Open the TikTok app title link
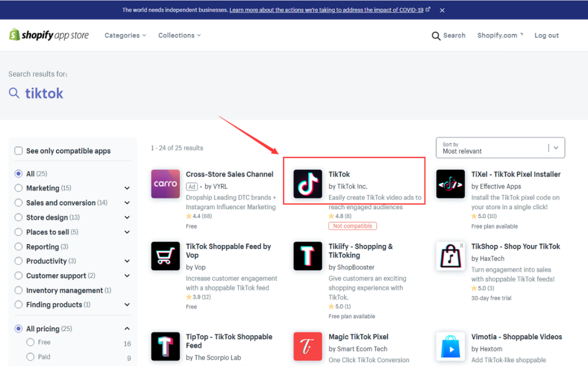The width and height of the screenshot is (588, 366). [339, 174]
